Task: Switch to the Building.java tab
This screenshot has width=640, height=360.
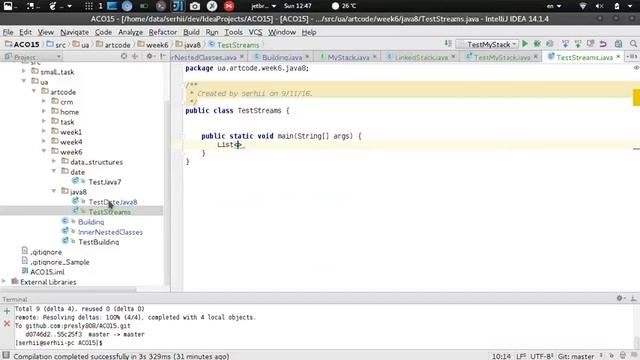Action: (x=282, y=57)
